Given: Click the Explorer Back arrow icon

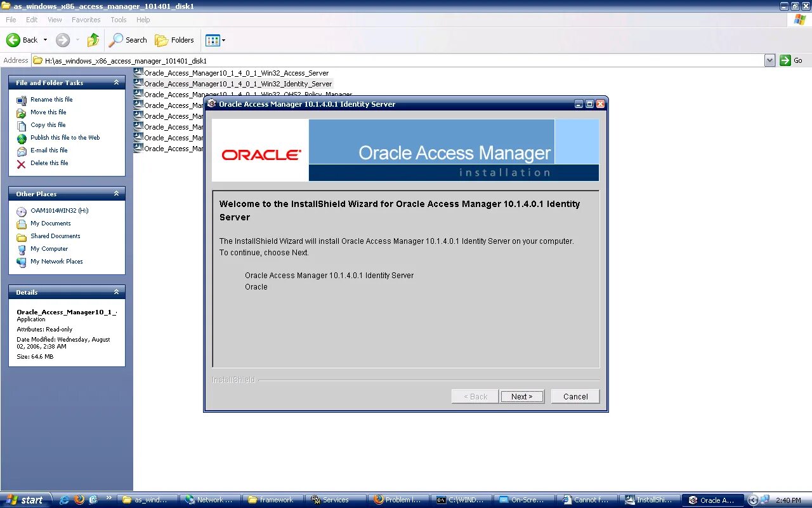Looking at the screenshot, I should 13,40.
